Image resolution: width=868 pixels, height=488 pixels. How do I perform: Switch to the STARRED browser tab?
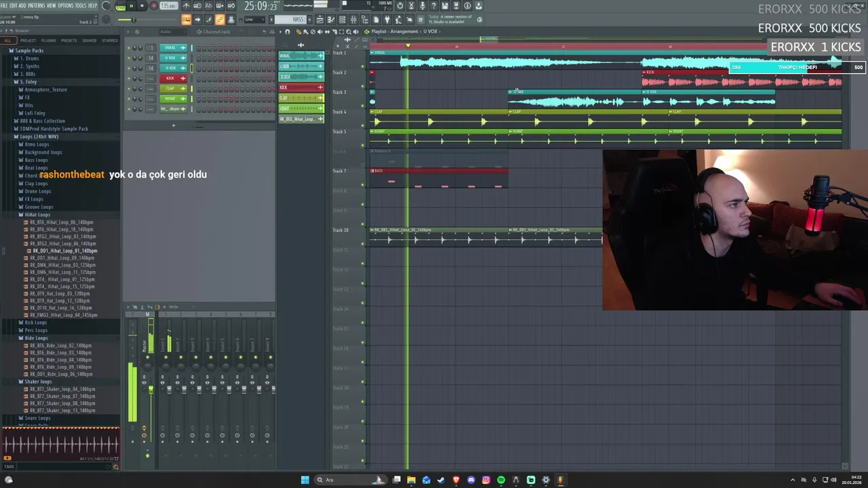tap(109, 40)
